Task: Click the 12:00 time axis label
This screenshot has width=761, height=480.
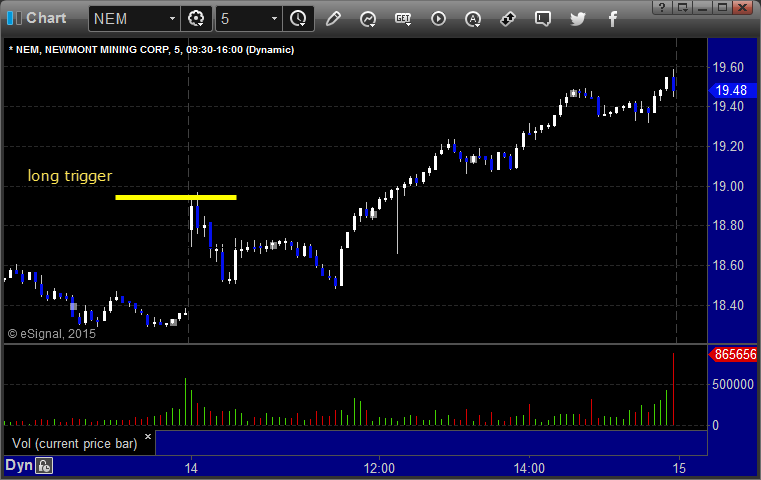Action: coord(379,468)
